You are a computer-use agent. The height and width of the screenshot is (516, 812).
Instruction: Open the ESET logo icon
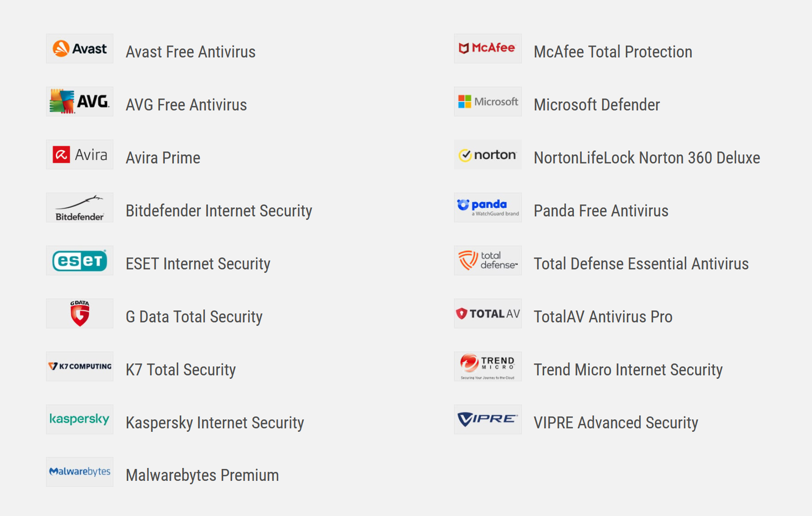[x=80, y=260]
